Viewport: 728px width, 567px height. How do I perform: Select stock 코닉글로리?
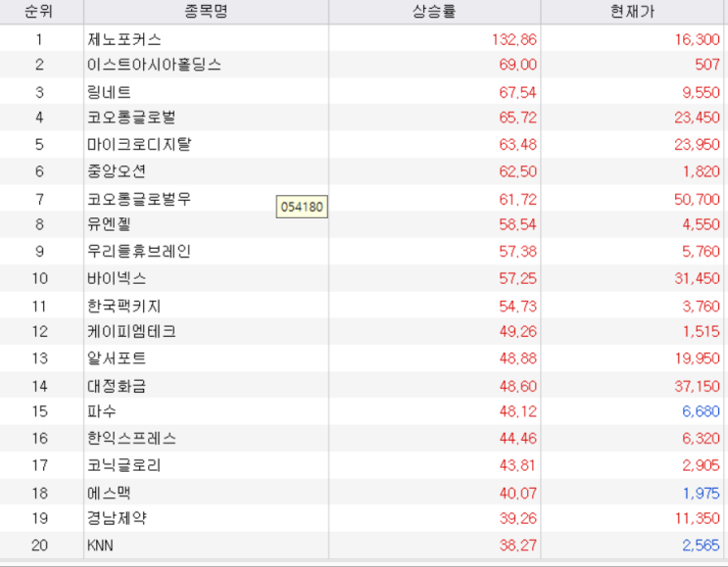pos(124,465)
